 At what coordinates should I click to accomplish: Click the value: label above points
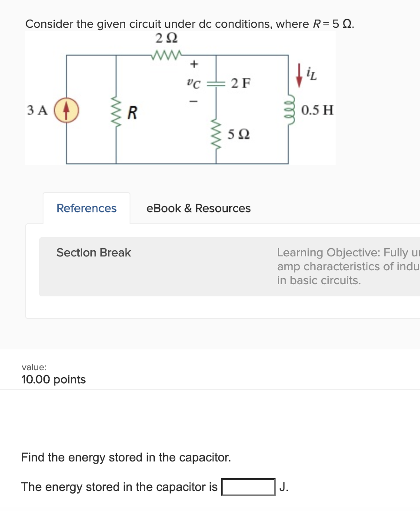coord(30,367)
